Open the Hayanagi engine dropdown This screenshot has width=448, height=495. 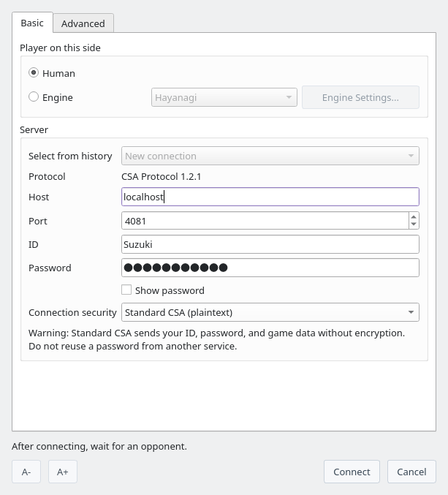pyautogui.click(x=224, y=97)
